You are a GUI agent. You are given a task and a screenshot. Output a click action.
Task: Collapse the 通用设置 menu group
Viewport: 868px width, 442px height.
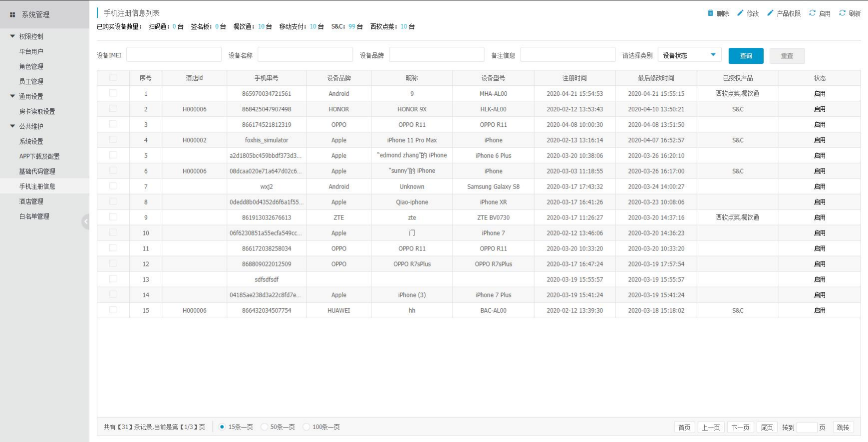12,96
